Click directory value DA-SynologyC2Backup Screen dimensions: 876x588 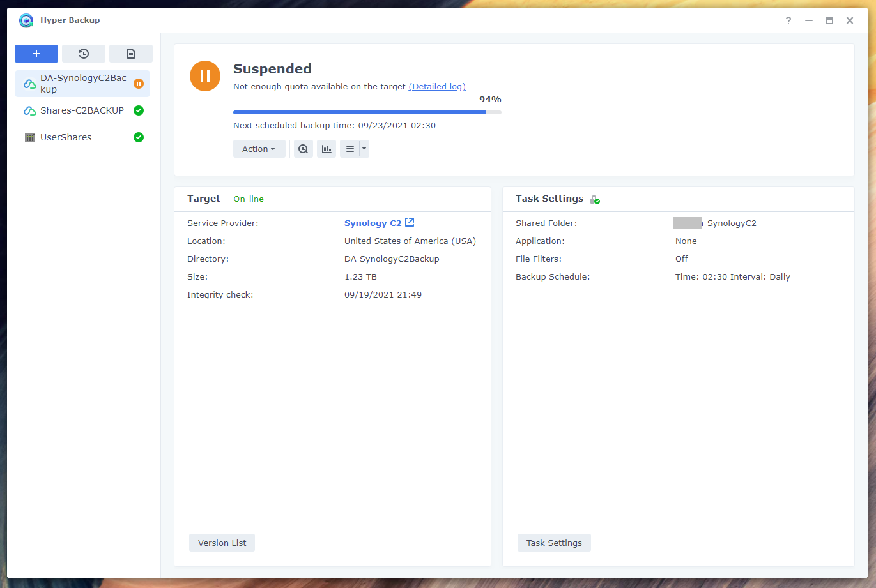click(392, 259)
